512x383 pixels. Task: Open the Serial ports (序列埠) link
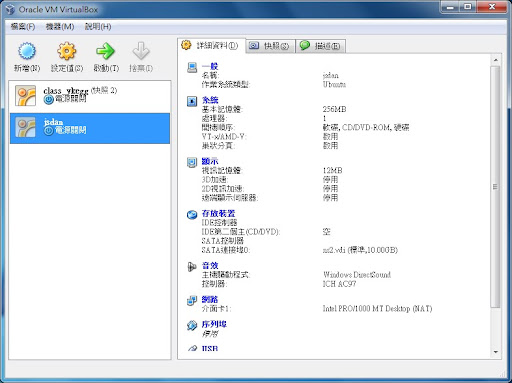214,324
